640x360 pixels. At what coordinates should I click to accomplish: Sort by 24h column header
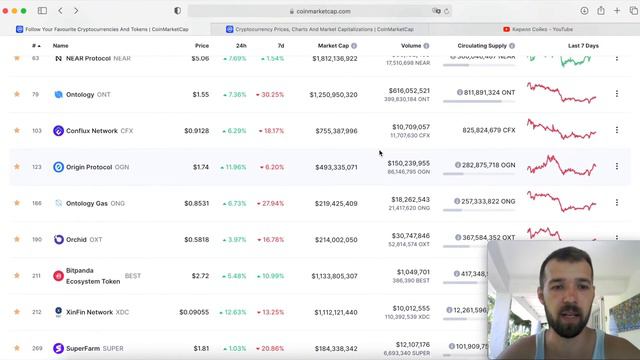241,46
